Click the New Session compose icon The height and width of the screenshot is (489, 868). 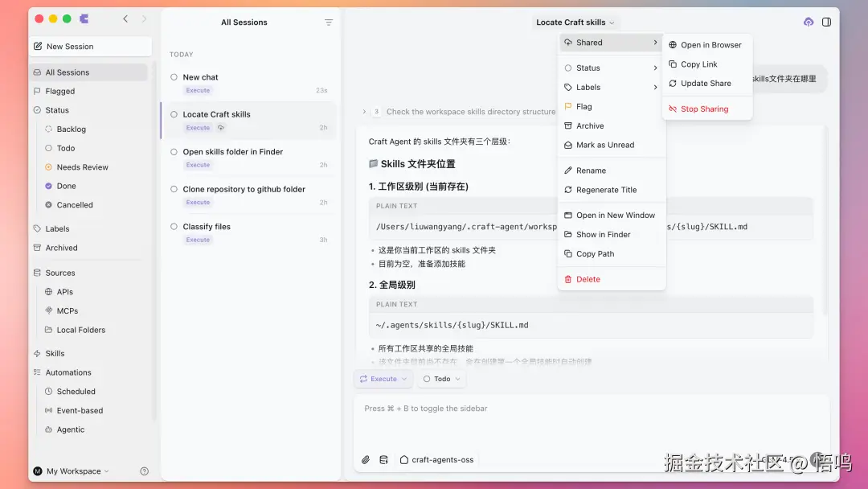coord(38,47)
